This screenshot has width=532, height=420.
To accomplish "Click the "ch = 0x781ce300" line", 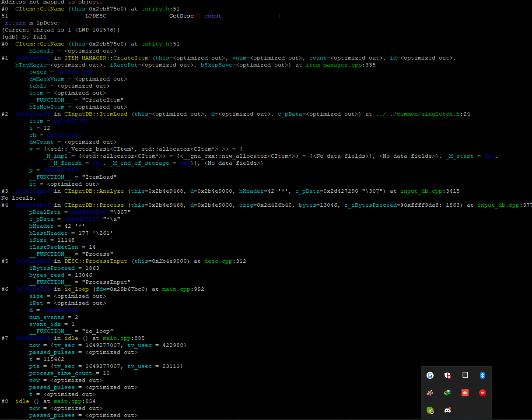I will point(56,135).
